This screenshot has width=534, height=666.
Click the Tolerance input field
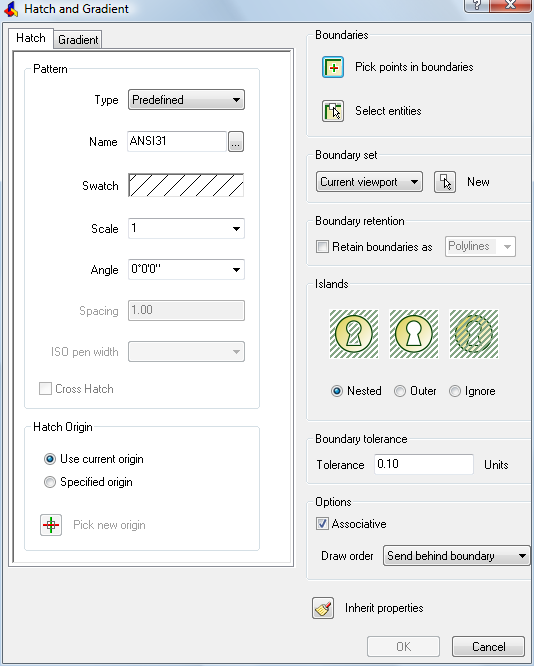(x=424, y=464)
